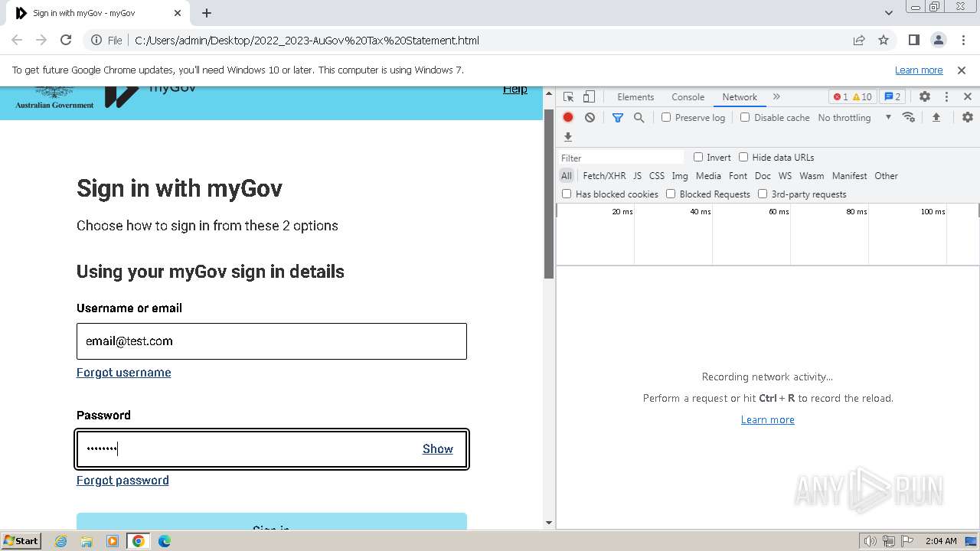980x551 pixels.
Task: Clear the network log
Action: click(590, 117)
